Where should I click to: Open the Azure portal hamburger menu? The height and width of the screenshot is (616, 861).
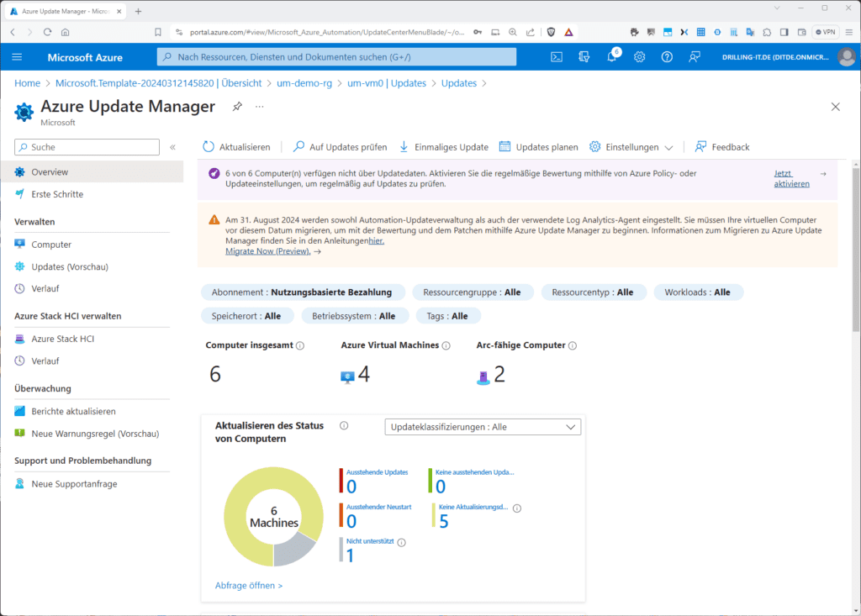pyautogui.click(x=17, y=57)
